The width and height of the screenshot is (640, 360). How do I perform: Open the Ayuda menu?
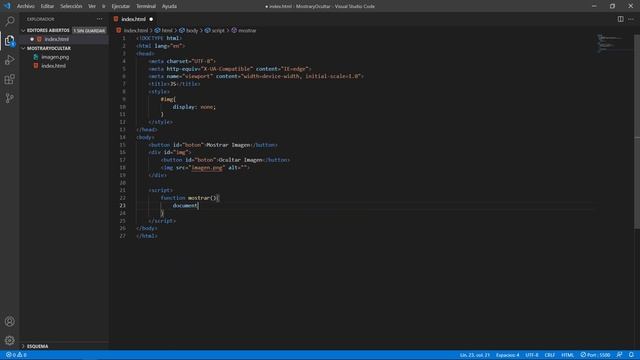tap(169, 6)
